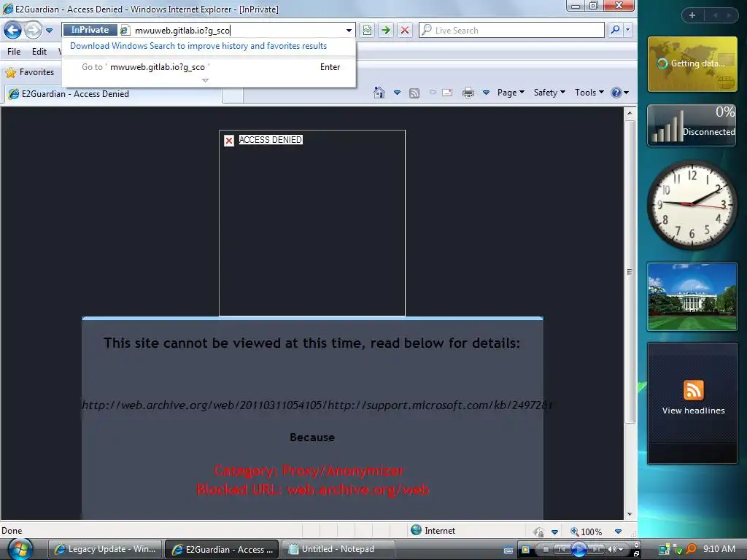Click the red Stop loading button

[x=405, y=31]
